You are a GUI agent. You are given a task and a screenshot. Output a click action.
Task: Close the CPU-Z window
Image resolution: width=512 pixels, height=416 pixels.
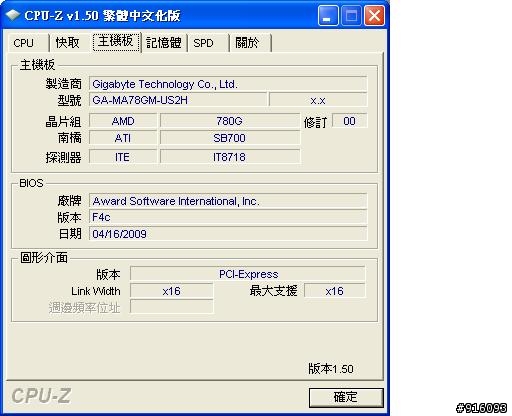coord(374,15)
